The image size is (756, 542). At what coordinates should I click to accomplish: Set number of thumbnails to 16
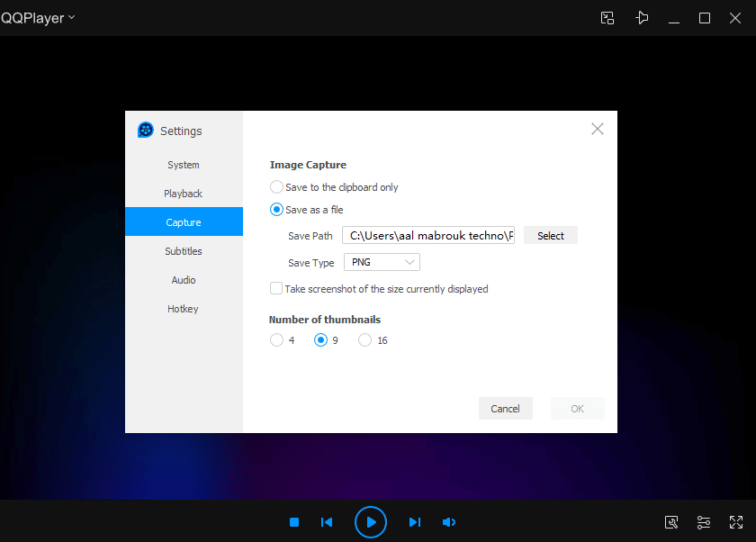pyautogui.click(x=365, y=340)
